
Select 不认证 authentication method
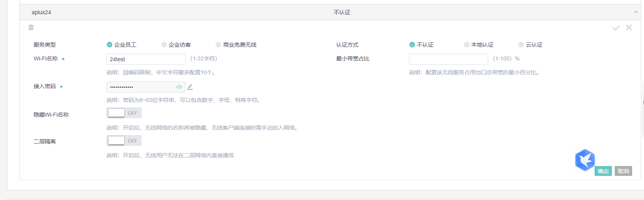click(412, 45)
